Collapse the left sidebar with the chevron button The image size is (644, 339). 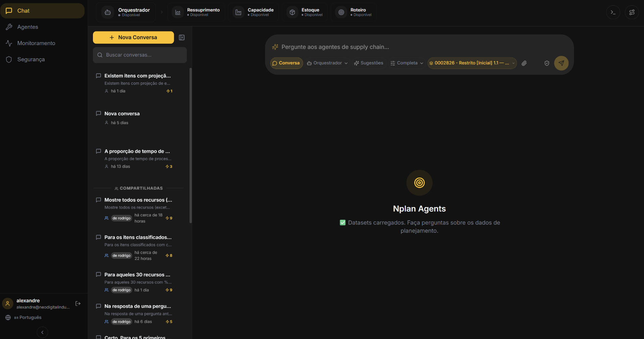click(42, 332)
